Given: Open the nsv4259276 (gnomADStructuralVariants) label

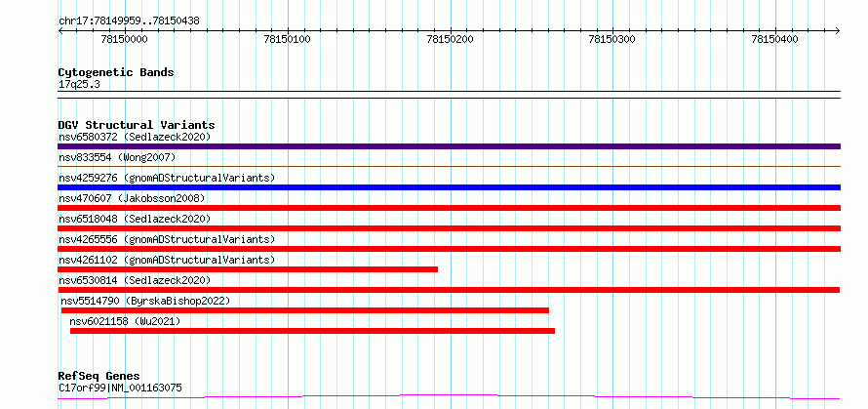Looking at the screenshot, I should click(167, 178).
